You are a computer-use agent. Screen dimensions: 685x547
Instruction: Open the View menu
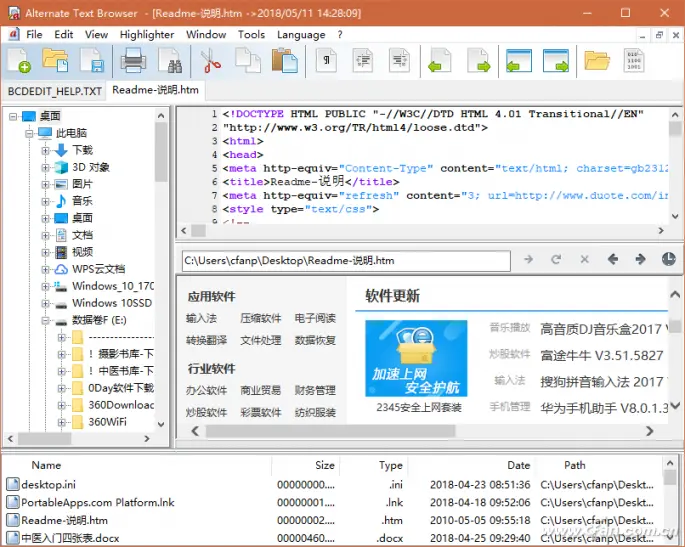(x=96, y=35)
